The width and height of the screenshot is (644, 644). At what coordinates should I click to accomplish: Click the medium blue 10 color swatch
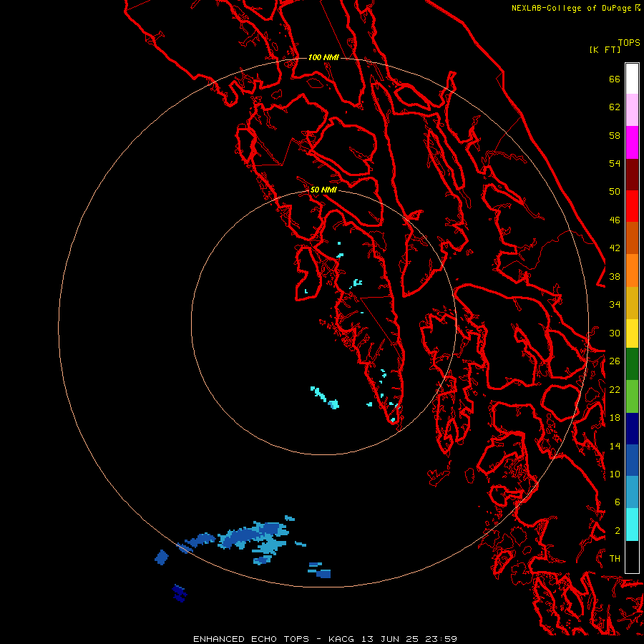point(632,460)
